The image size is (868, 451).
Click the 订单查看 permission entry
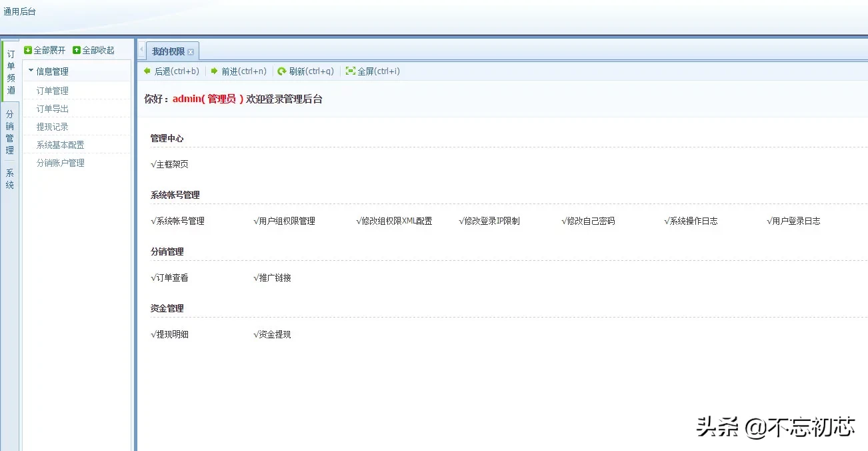170,278
